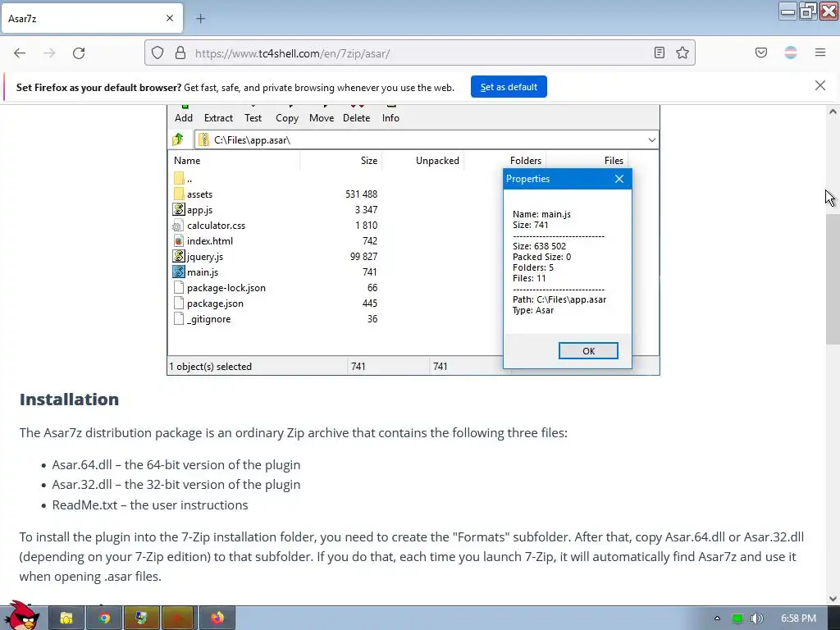Open a new tab with the plus button
The image size is (840, 630).
(200, 19)
